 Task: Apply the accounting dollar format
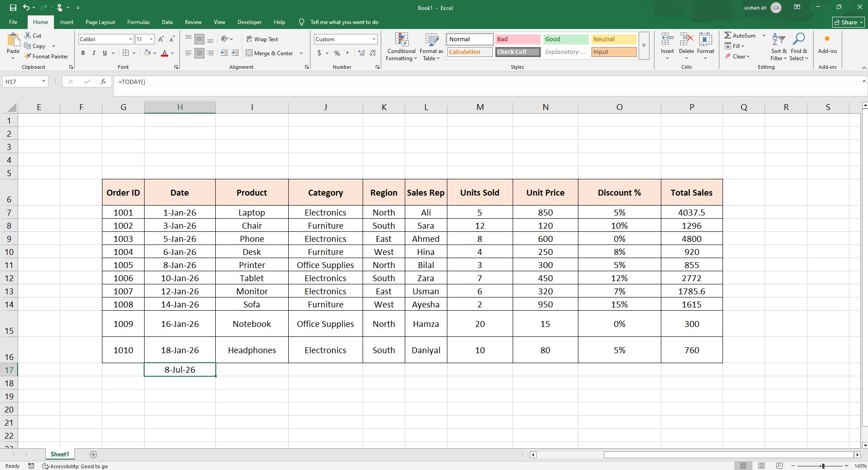pyautogui.click(x=319, y=53)
